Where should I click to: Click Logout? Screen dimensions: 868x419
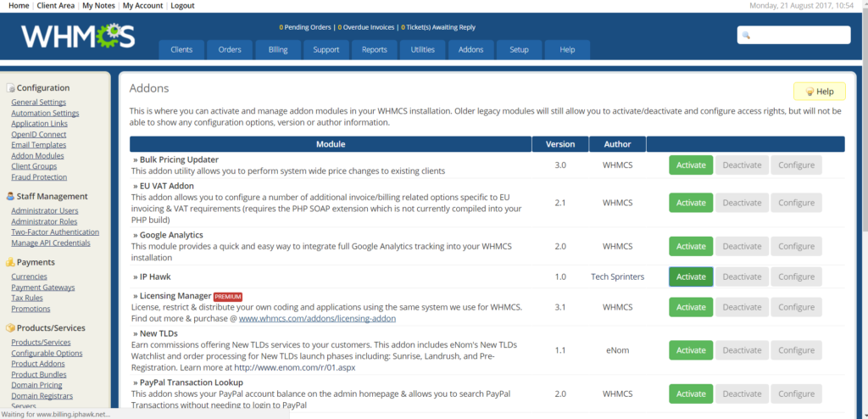click(x=183, y=6)
